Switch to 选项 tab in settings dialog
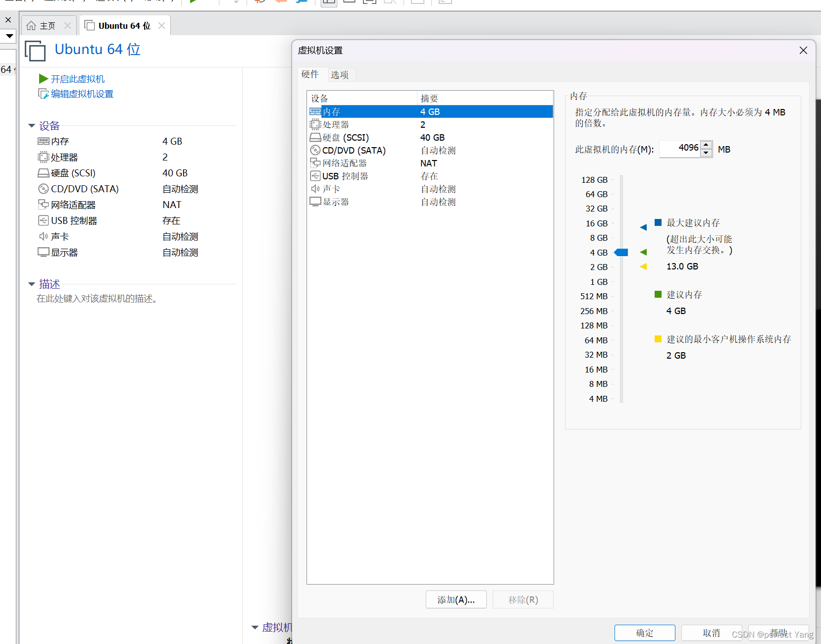This screenshot has width=821, height=644. [340, 75]
